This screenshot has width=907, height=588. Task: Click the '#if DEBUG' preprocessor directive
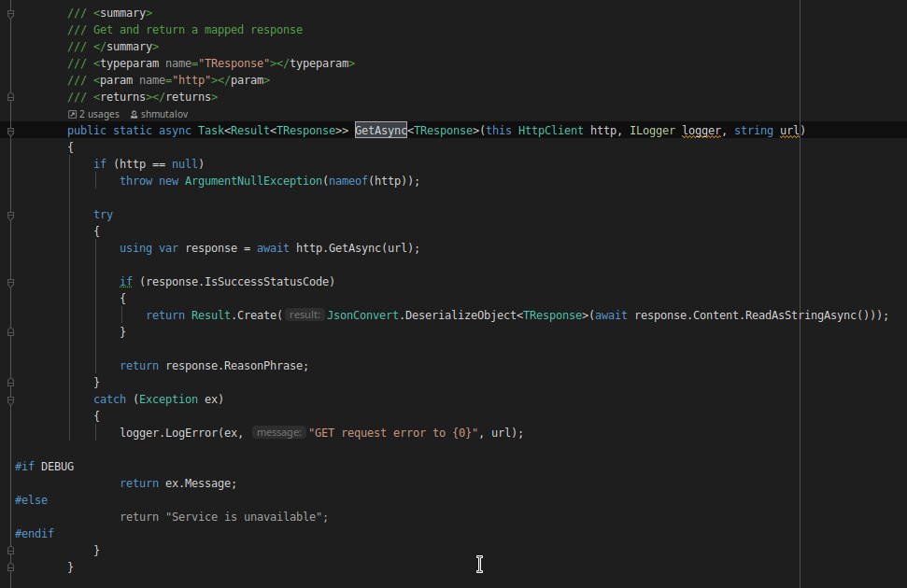coord(44,466)
